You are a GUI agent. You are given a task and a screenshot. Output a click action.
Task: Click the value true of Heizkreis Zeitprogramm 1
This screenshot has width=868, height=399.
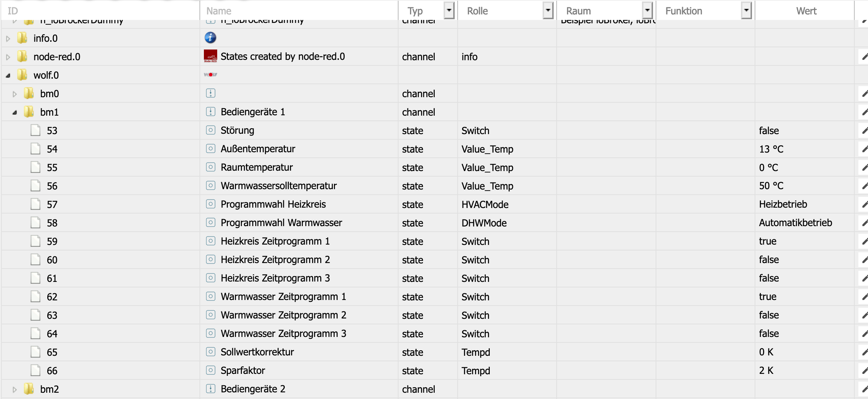tap(768, 241)
